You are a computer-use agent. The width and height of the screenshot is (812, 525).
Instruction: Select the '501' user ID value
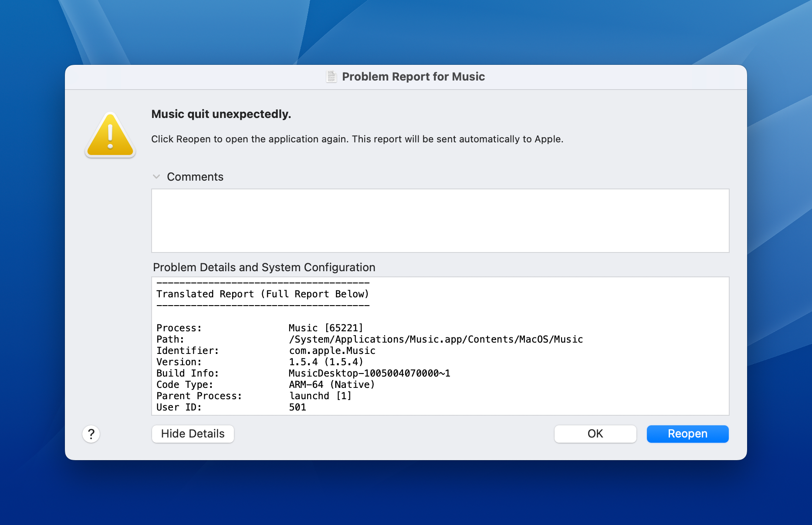(298, 407)
